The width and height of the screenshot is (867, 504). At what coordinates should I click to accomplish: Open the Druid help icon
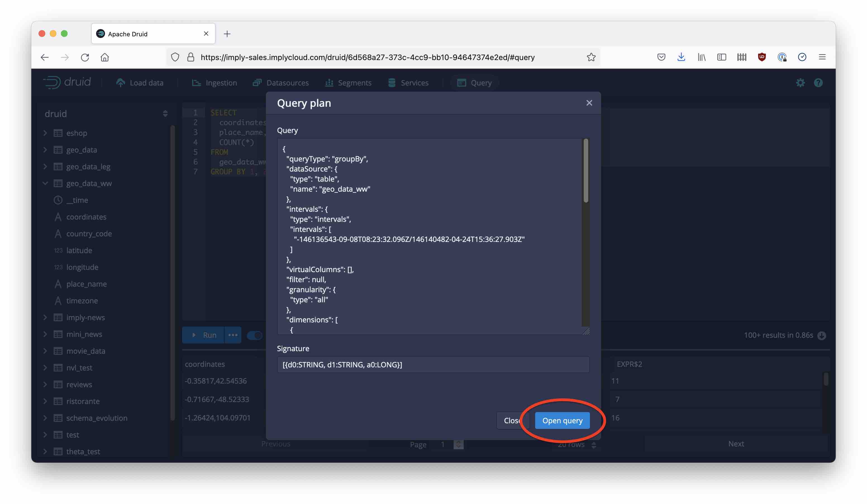[818, 83]
